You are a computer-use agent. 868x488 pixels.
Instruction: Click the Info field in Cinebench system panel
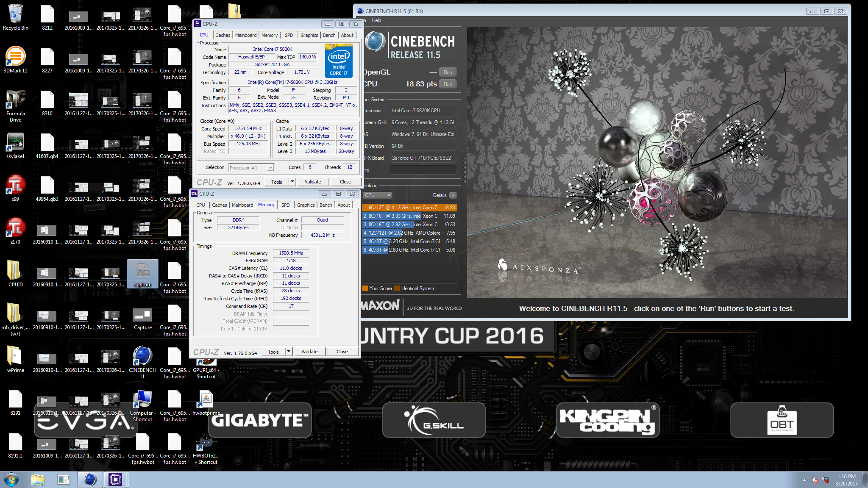pyautogui.click(x=423, y=170)
